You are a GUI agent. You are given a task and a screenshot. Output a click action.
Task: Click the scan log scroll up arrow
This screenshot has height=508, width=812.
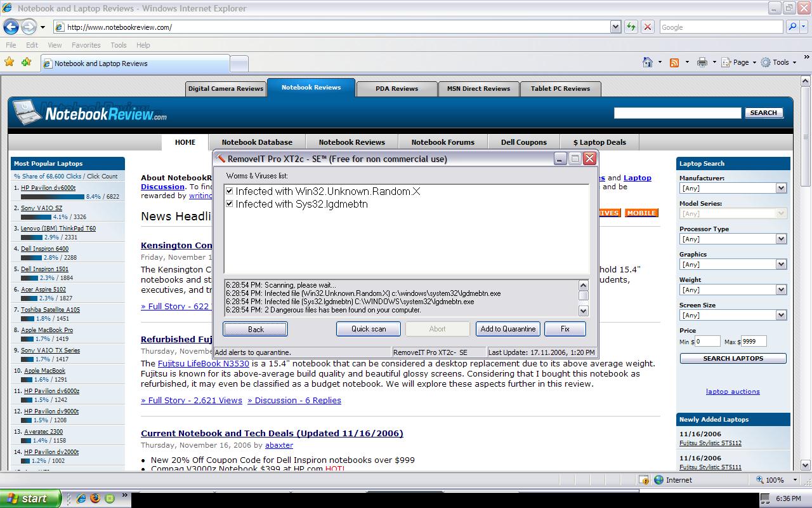[x=584, y=285]
